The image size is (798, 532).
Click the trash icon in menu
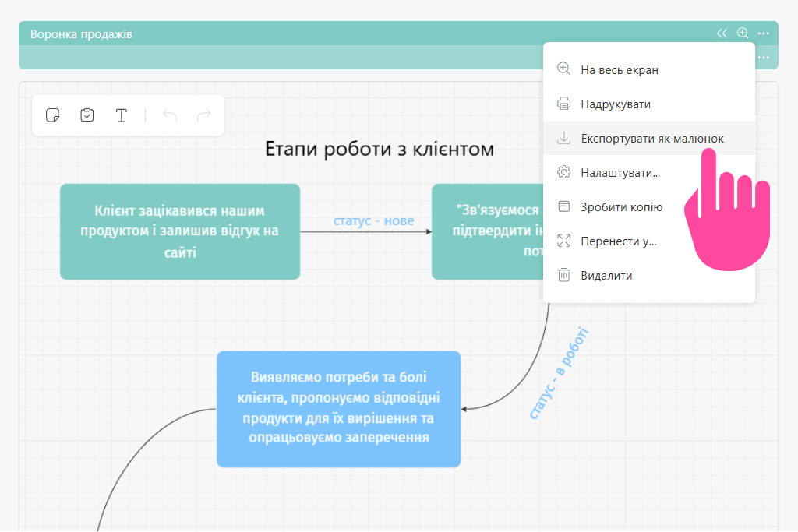pos(564,275)
